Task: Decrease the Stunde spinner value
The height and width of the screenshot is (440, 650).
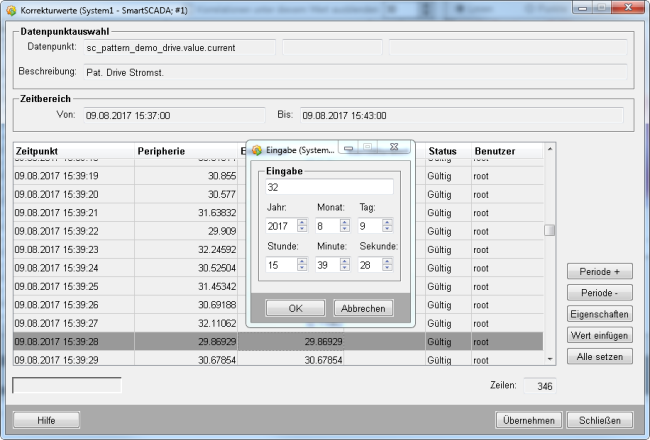Action: click(x=302, y=269)
